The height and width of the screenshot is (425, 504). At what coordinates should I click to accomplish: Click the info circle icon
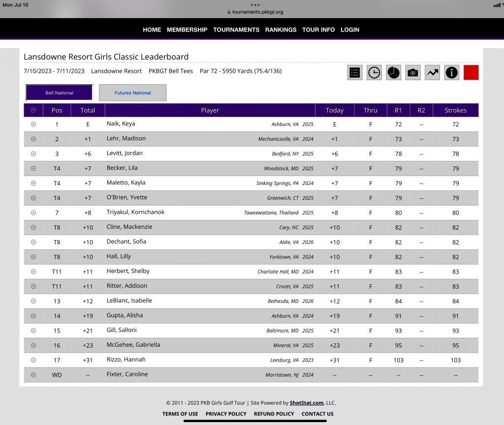click(x=451, y=73)
